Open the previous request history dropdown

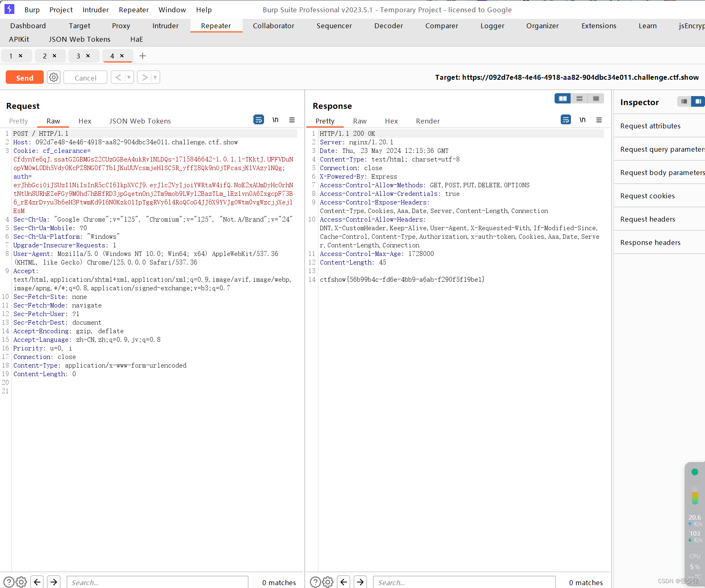[129, 77]
